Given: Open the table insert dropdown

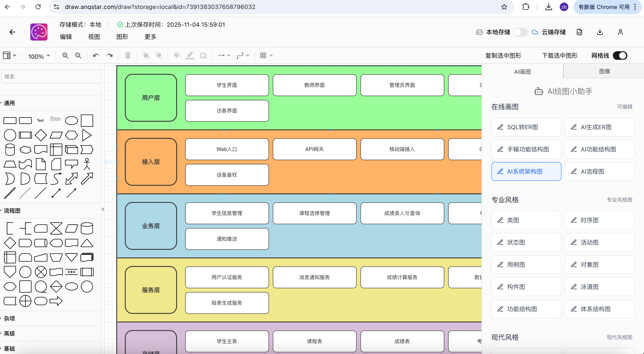Looking at the screenshot, I should (x=266, y=56).
